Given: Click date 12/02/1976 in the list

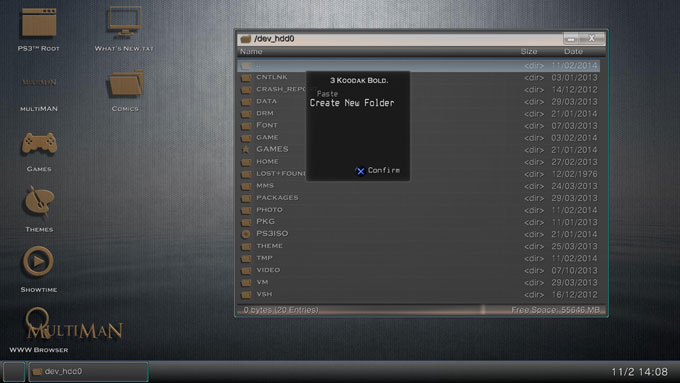Looking at the screenshot, I should (x=574, y=174).
